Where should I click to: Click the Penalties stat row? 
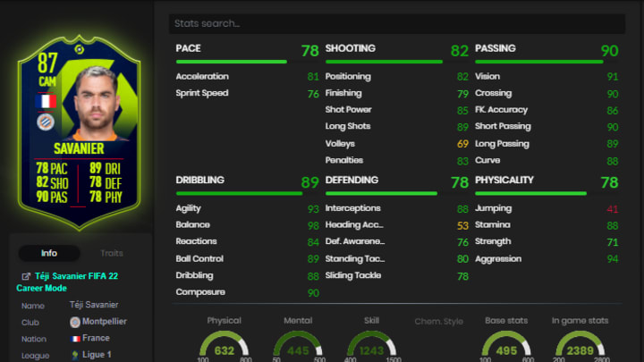pyautogui.click(x=397, y=161)
